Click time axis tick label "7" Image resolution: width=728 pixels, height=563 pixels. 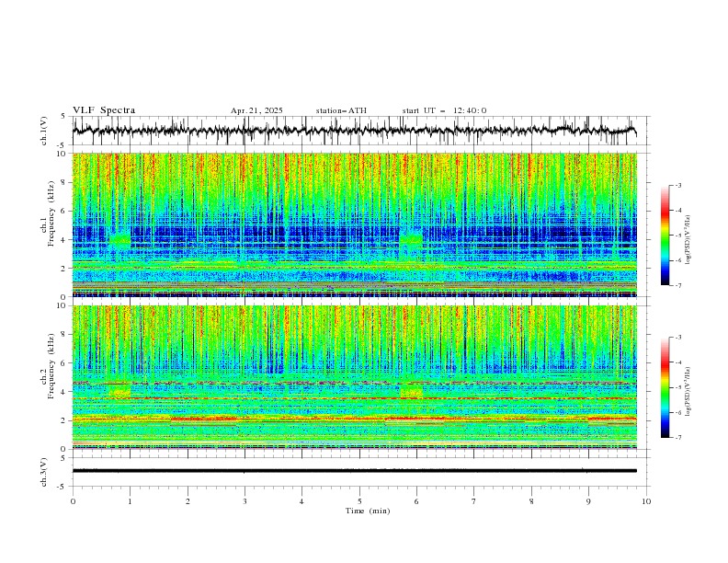(474, 501)
